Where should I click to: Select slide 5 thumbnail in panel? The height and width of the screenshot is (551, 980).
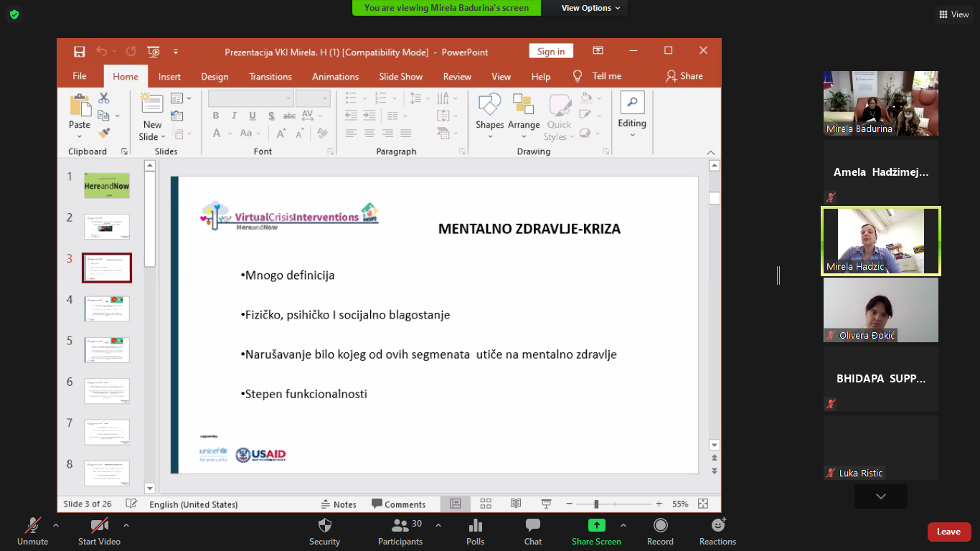tap(107, 349)
